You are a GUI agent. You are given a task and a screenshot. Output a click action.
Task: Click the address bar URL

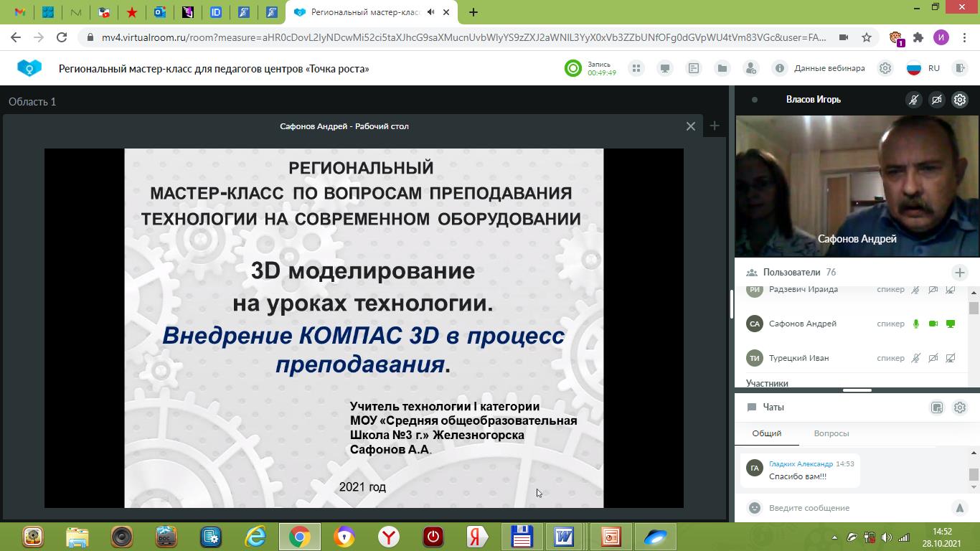coord(464,37)
